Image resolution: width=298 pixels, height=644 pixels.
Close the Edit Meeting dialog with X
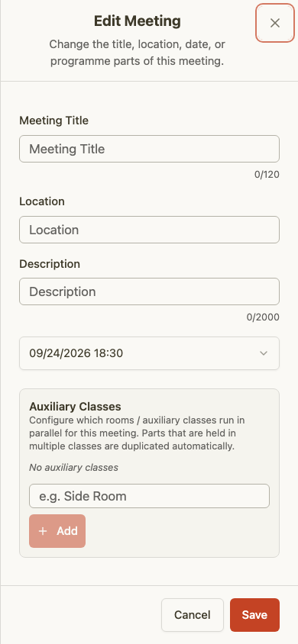275,23
